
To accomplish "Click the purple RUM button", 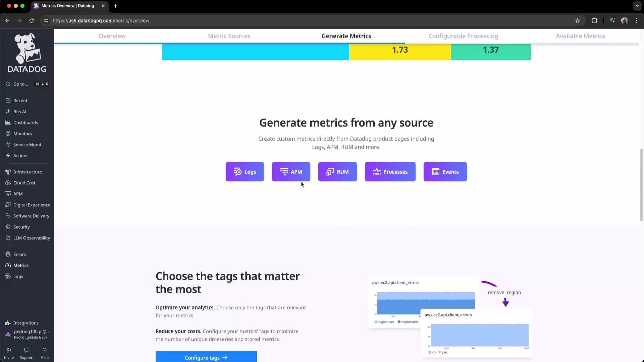I will 337,172.
